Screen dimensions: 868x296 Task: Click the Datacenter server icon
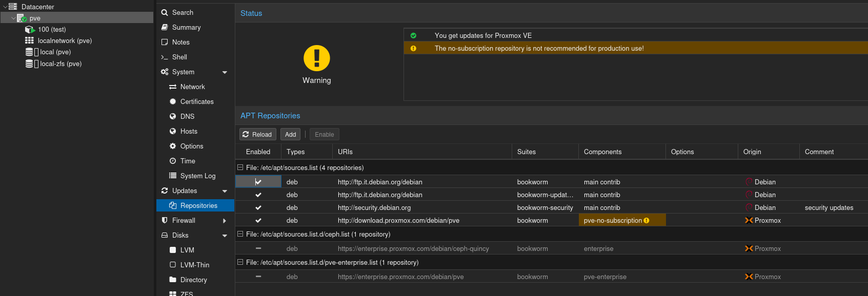pos(13,7)
